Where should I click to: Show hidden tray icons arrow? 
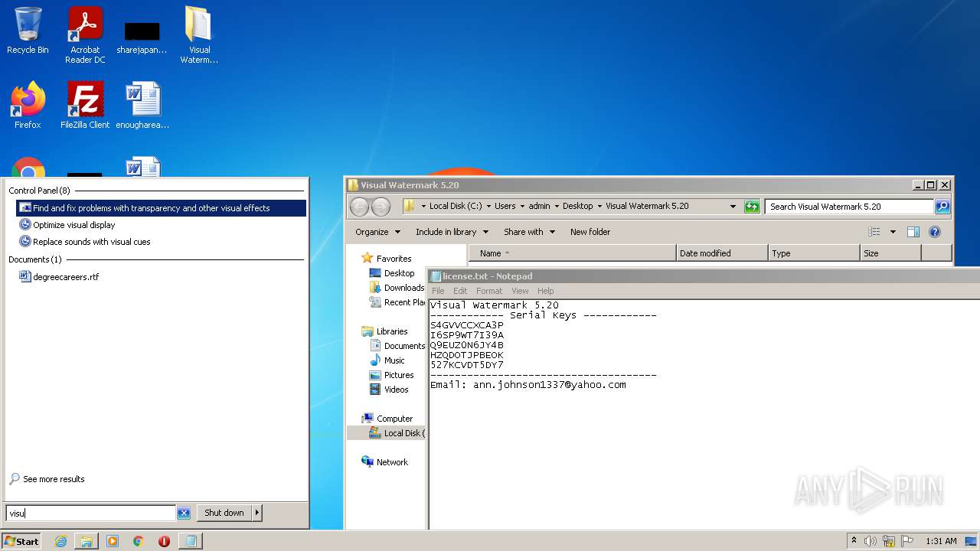coord(854,541)
